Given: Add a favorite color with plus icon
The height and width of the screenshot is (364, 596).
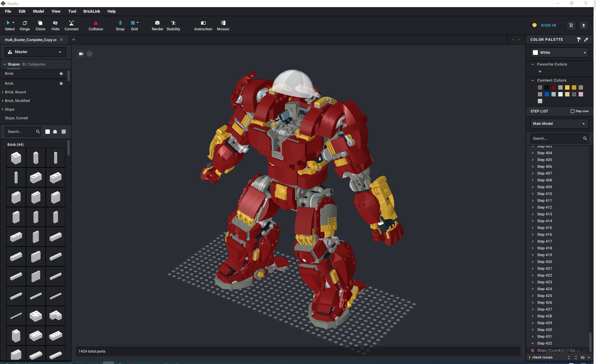Looking at the screenshot, I should pos(540,71).
